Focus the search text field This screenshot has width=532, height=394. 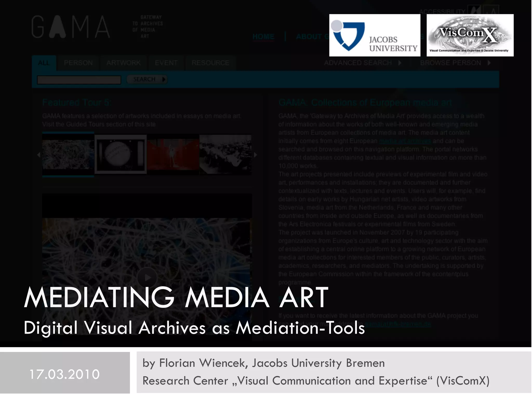79,80
